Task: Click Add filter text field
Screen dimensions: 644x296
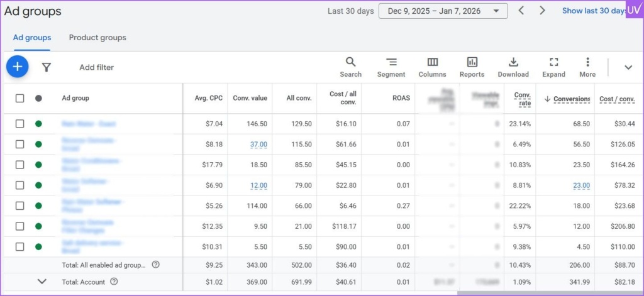Action: click(x=97, y=67)
